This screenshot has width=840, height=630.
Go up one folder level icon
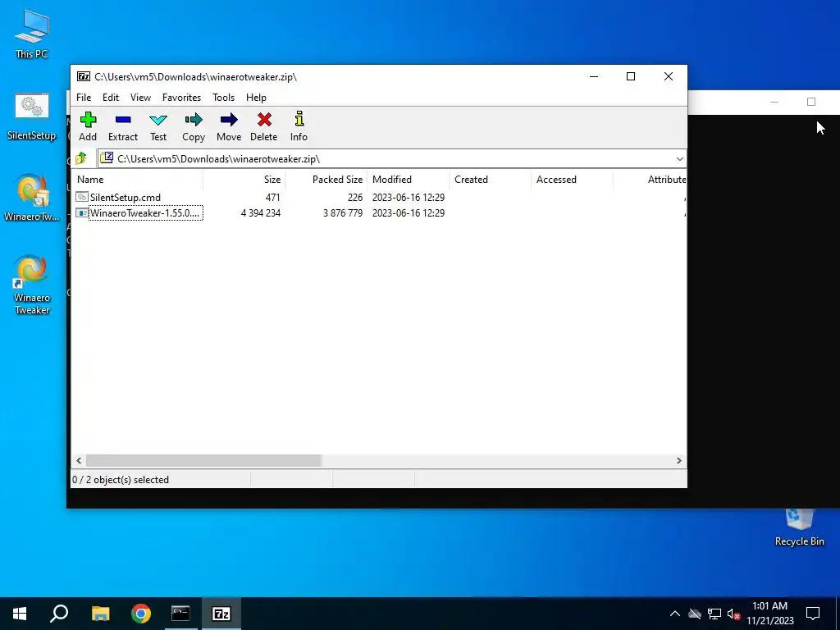click(x=81, y=158)
